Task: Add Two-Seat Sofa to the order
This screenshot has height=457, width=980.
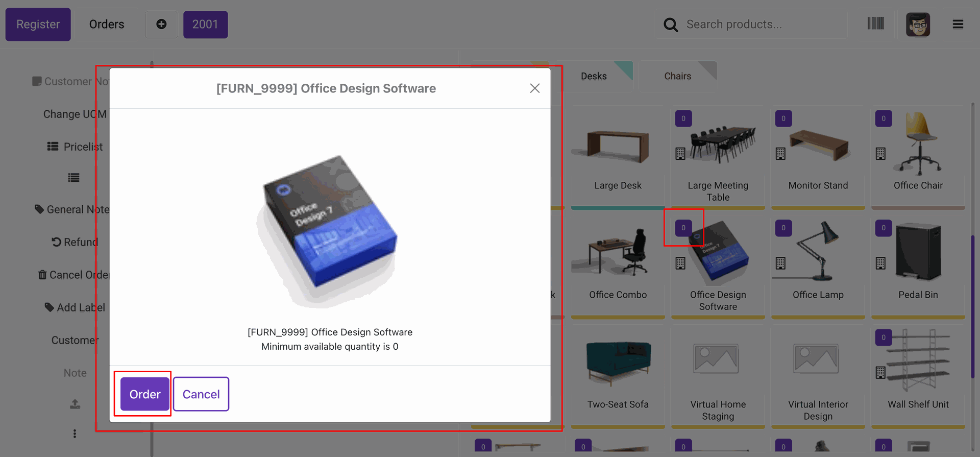Action: [618, 376]
